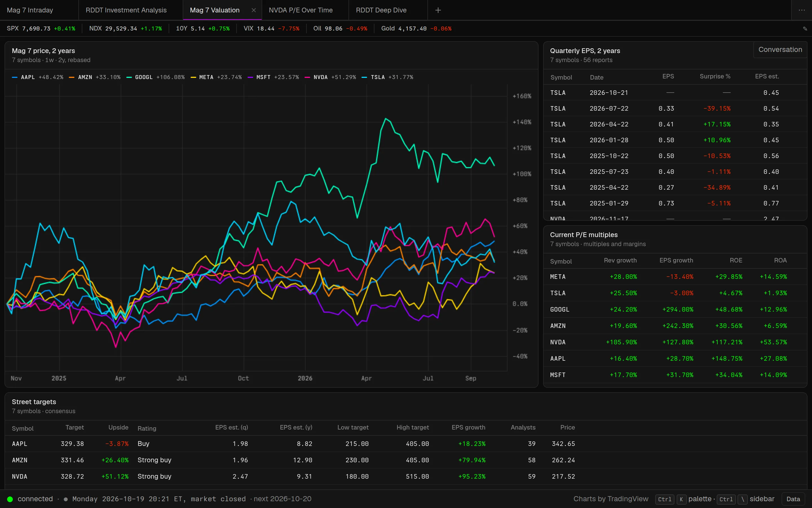812x508 pixels.
Task: Select the MSFT row in P/E multiples
Action: (675, 375)
